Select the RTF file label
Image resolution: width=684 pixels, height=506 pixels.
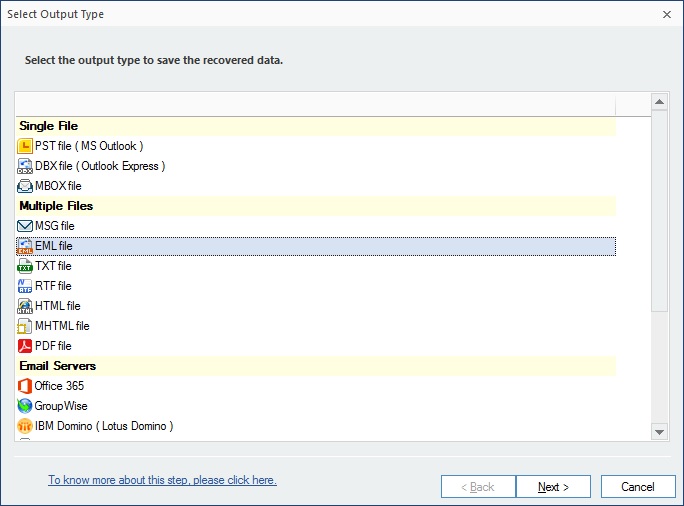tap(53, 286)
